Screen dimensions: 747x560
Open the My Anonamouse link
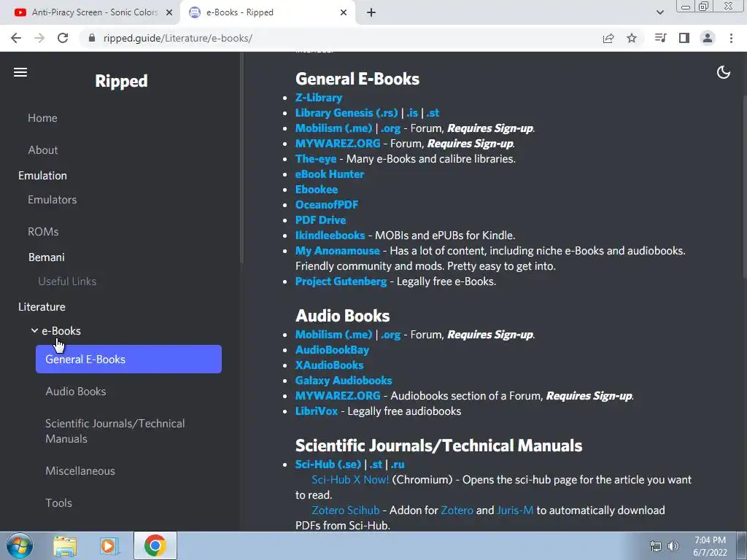[337, 251]
